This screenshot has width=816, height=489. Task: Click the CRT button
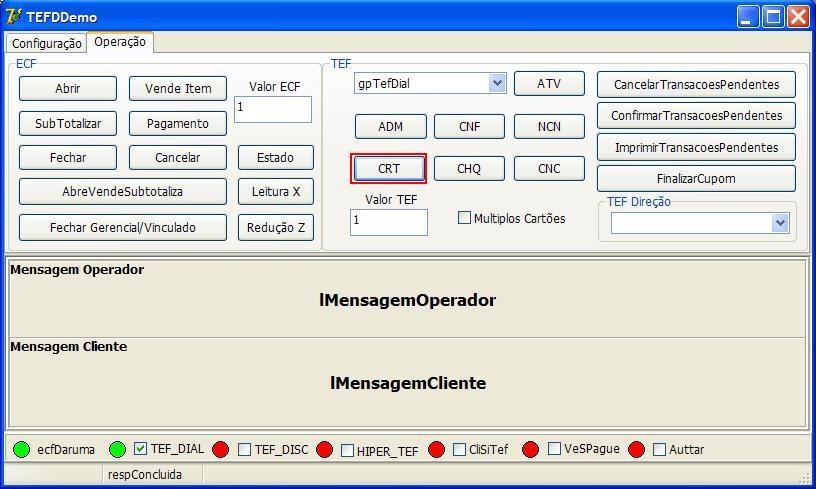[389, 169]
